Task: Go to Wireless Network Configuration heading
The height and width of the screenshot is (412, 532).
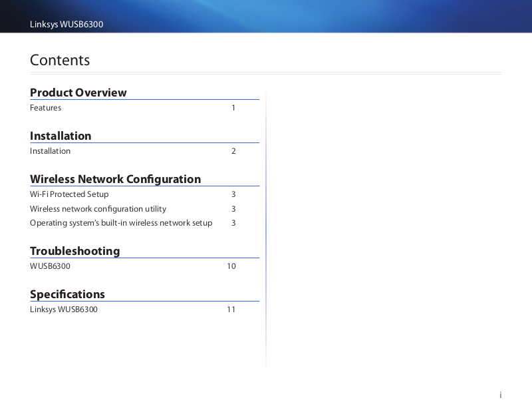Action: (x=115, y=179)
